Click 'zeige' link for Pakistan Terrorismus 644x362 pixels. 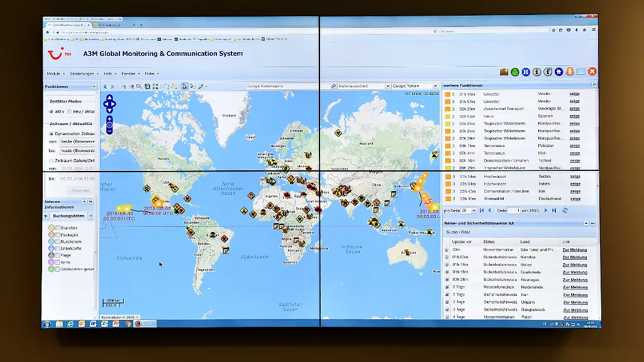click(574, 145)
